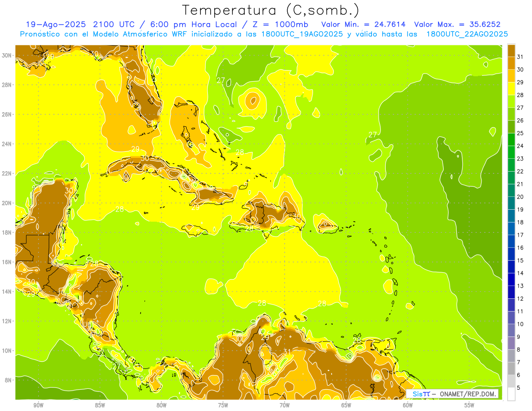
Task: Click the legend value '12'
Action: pyautogui.click(x=520, y=298)
